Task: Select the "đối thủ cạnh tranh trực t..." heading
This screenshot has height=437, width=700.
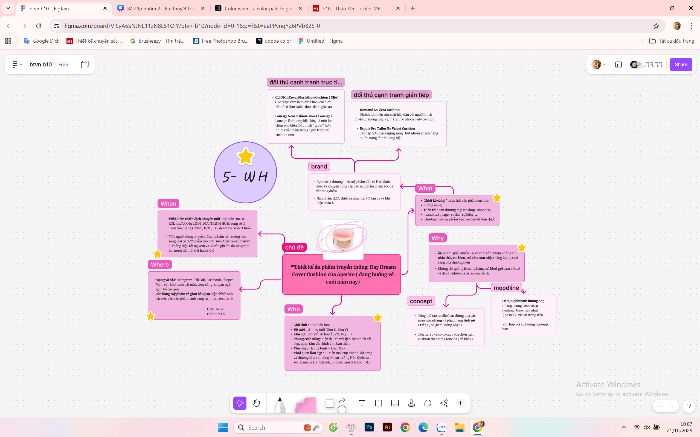Action: (306, 82)
